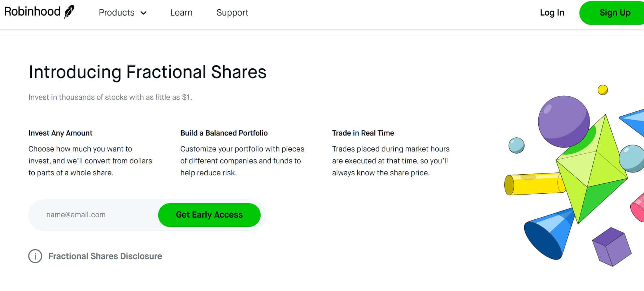Click the small teal sphere on the left

pos(516,145)
